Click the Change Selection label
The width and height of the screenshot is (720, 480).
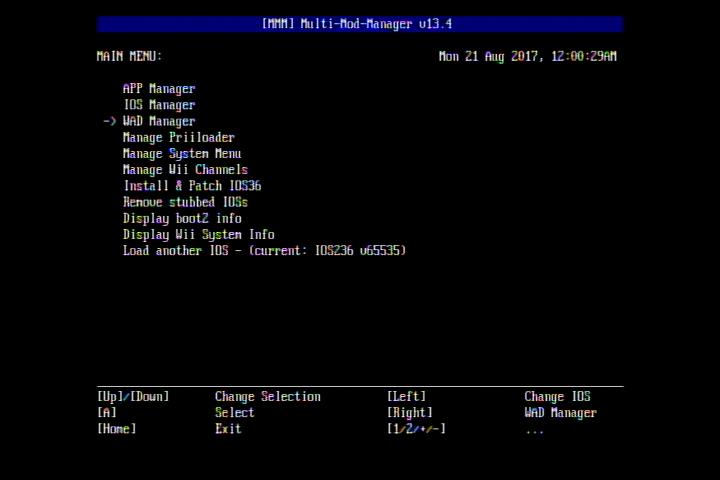point(268,396)
